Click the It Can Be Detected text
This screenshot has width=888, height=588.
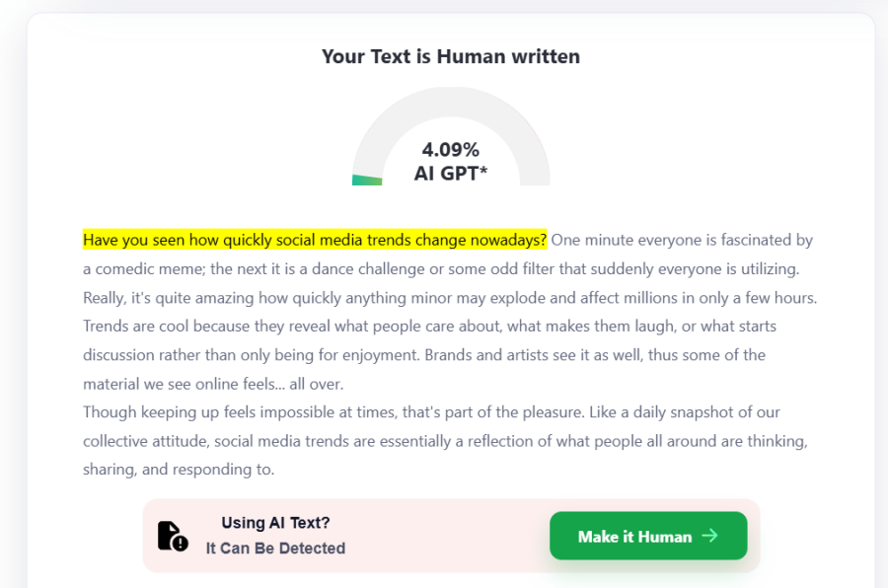pyautogui.click(x=275, y=549)
